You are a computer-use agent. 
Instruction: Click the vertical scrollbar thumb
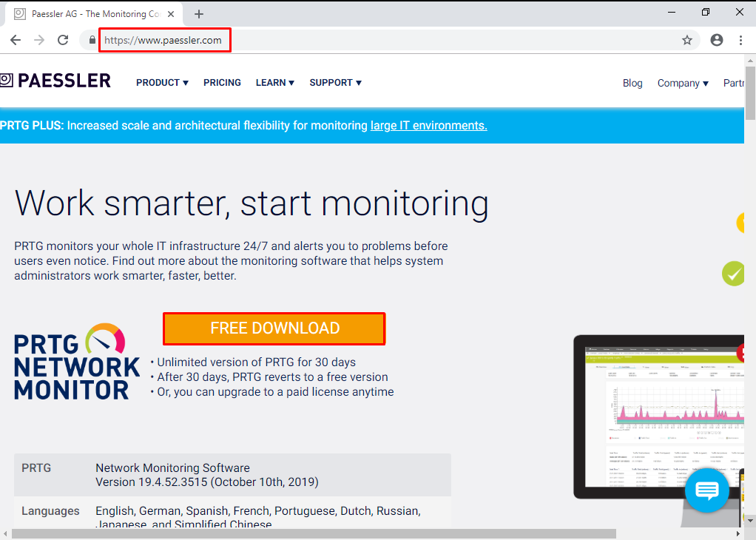(750, 93)
